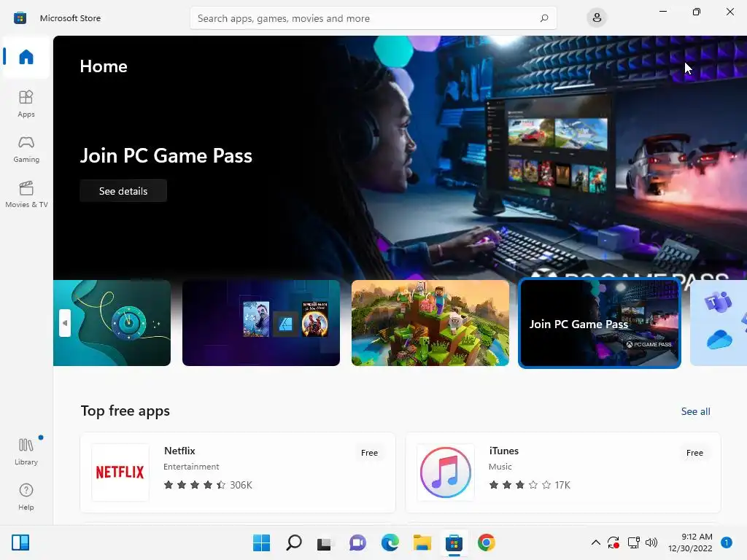Open the Widgets panel in taskbar
The image size is (747, 560).
point(20,542)
